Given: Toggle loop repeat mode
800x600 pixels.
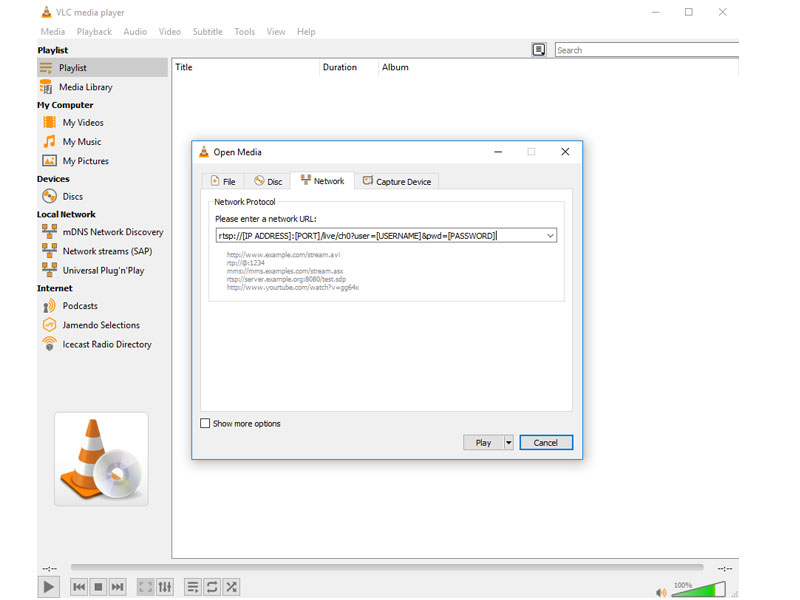Looking at the screenshot, I should [x=212, y=587].
